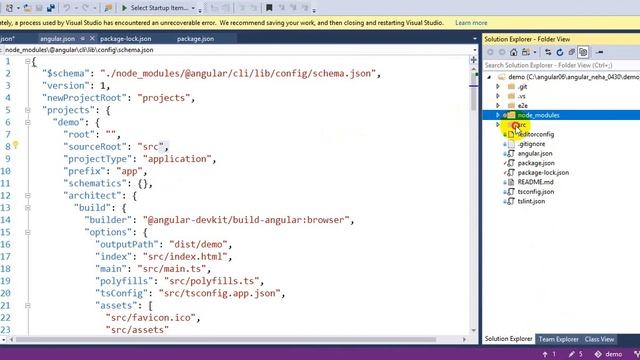640x360 pixels.
Task: Collapse the "demo" outline on line 6
Action: 27,122
